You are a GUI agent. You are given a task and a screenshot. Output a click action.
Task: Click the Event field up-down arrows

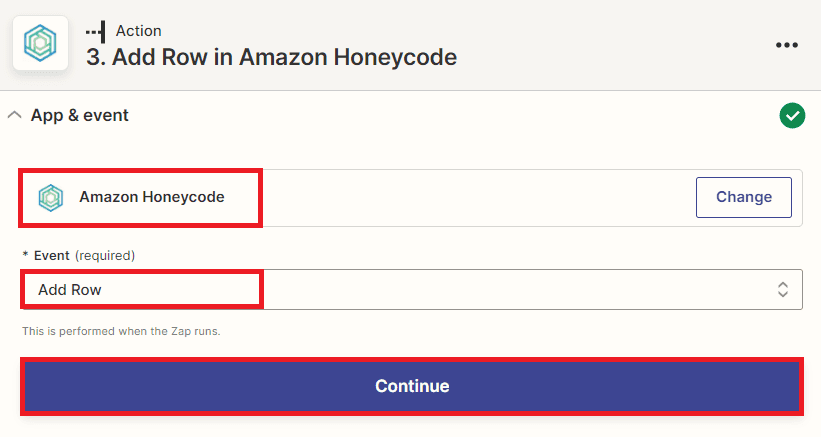pyautogui.click(x=783, y=290)
